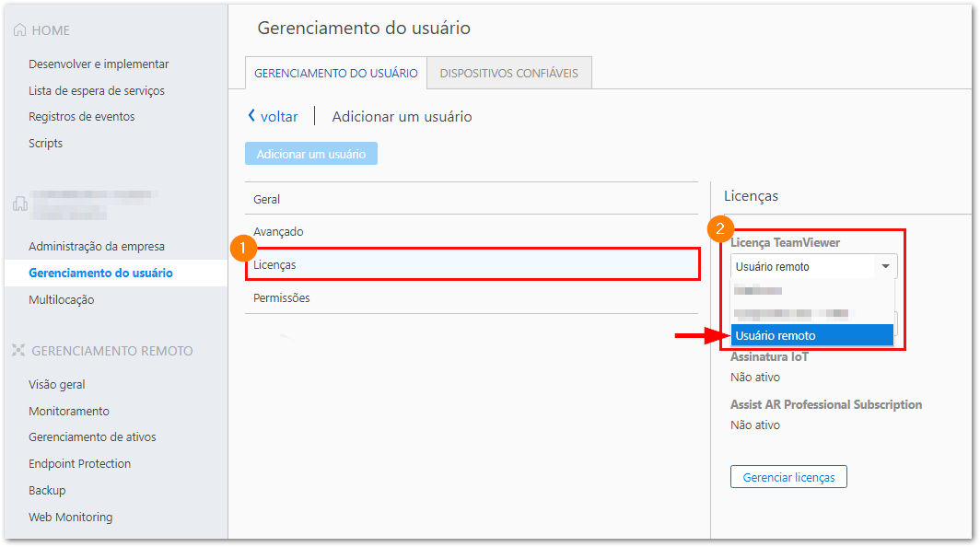
Task: Go to Administração da empresa
Action: [x=97, y=246]
